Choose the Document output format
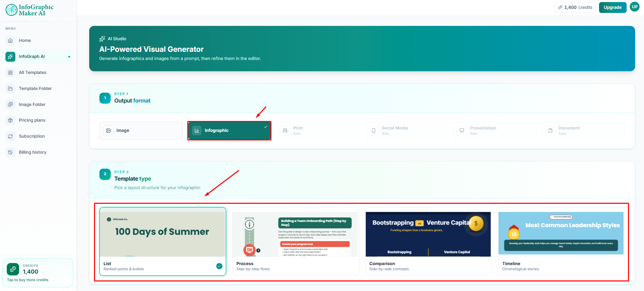Screen dimensions: 644x291 point(583,131)
